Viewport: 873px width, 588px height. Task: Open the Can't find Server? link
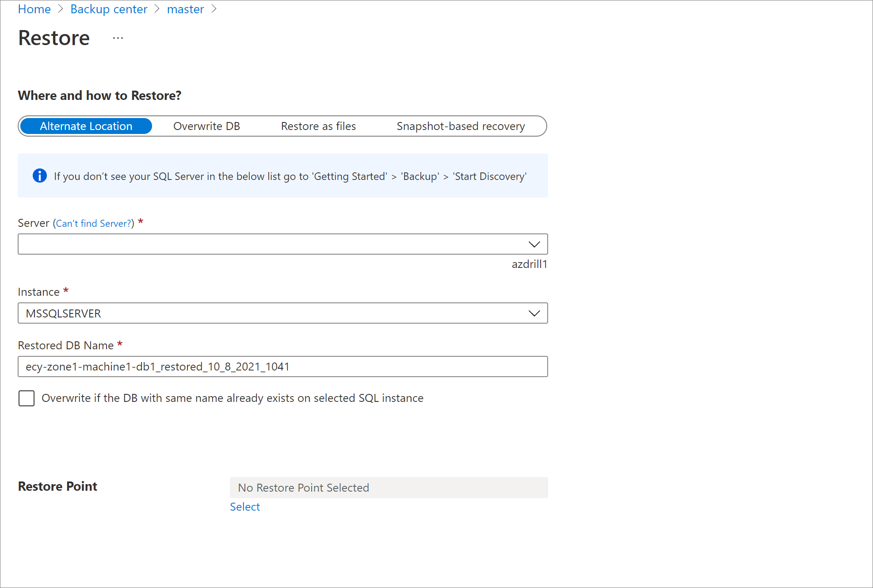(94, 223)
